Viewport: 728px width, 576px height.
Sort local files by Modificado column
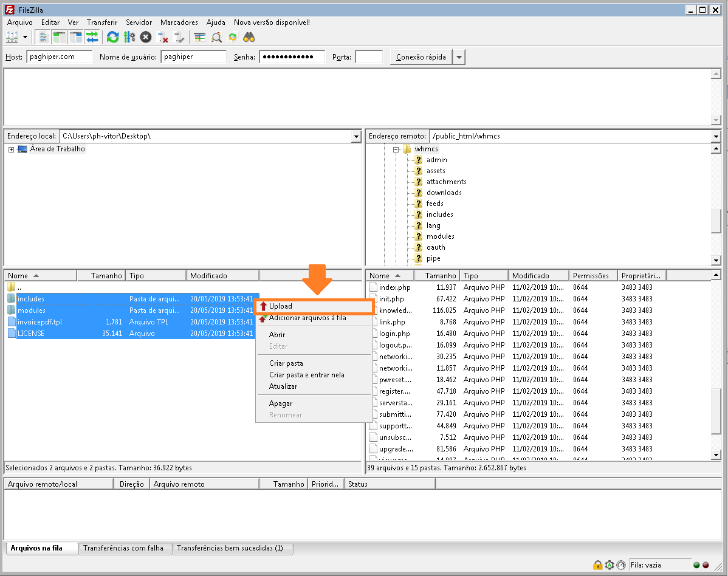tap(222, 276)
